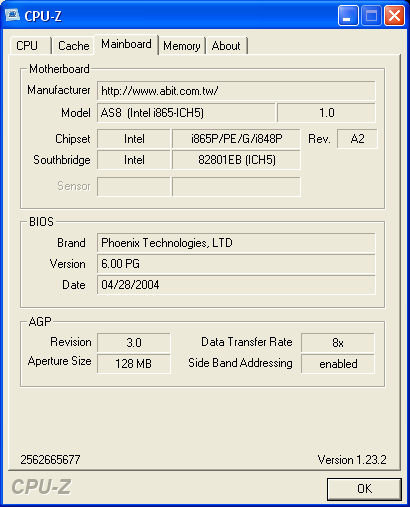Click the model revision field 1.0
Image resolution: width=410 pixels, height=507 pixels.
coord(326,113)
